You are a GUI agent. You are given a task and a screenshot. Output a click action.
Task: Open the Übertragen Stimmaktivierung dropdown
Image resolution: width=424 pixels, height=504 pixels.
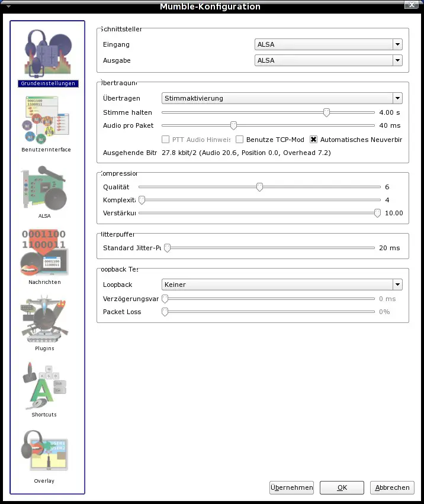coord(282,98)
